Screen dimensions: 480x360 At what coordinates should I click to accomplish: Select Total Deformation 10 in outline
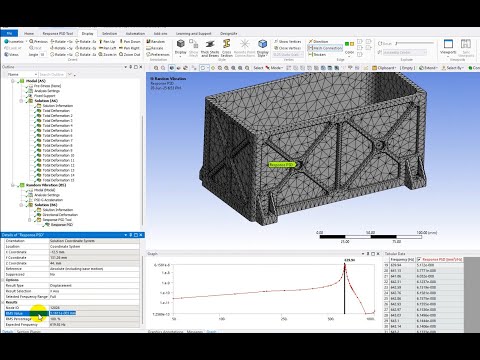59,155
